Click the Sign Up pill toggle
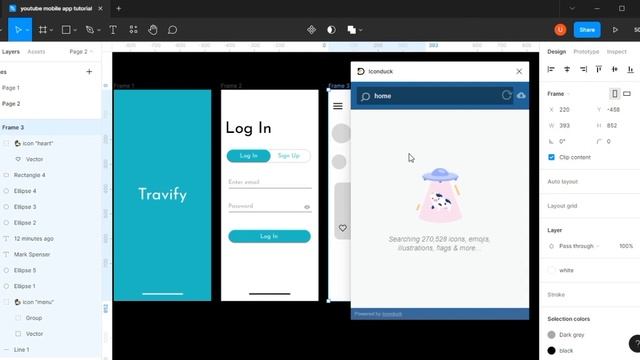The image size is (640, 360). [x=289, y=156]
